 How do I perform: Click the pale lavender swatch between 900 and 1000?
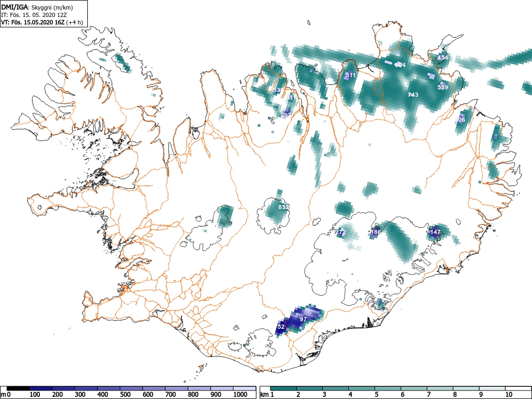[222, 388]
